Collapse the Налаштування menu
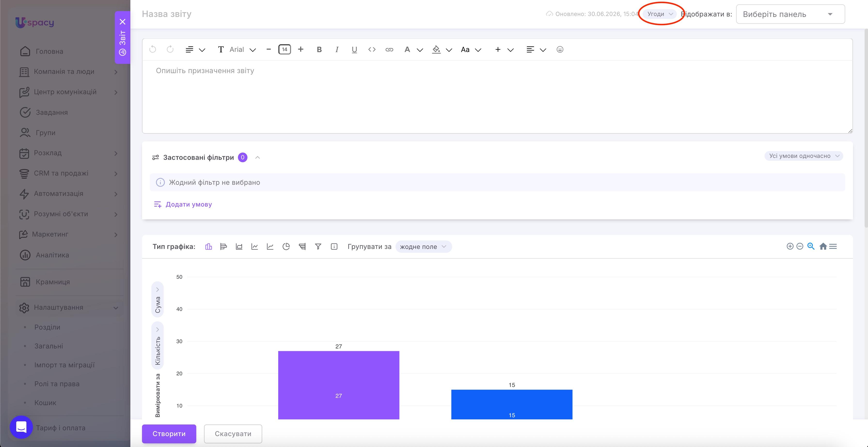Image resolution: width=868 pixels, height=447 pixels. (69, 307)
